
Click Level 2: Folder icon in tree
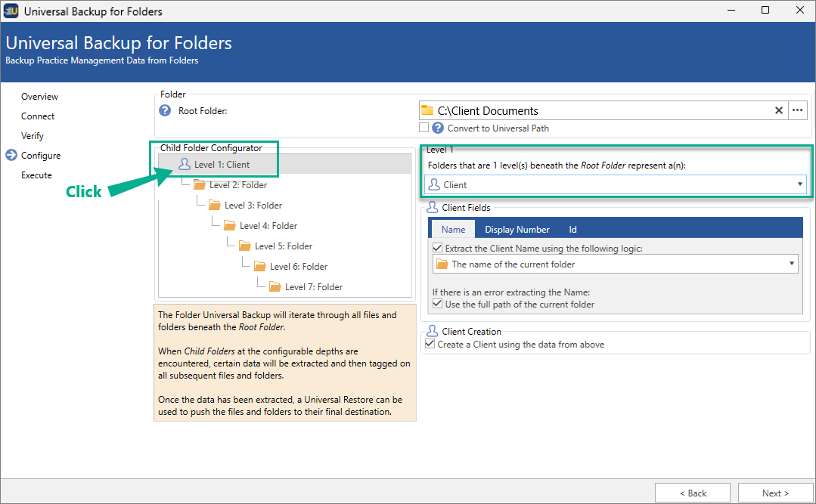coord(200,185)
